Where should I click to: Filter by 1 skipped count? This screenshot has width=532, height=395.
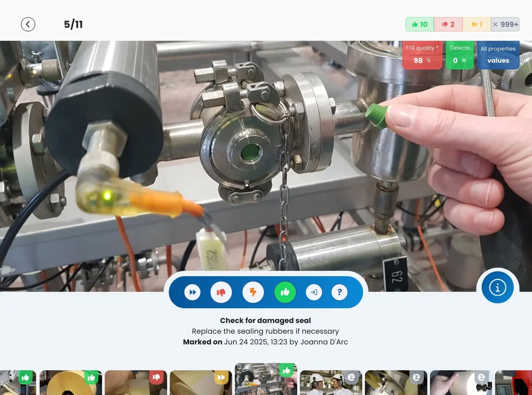[477, 24]
